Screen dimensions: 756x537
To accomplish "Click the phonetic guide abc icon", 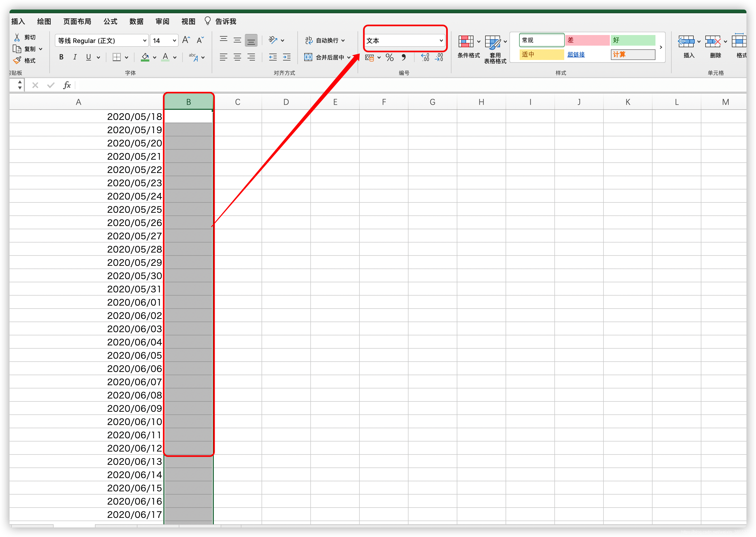I will tap(193, 57).
